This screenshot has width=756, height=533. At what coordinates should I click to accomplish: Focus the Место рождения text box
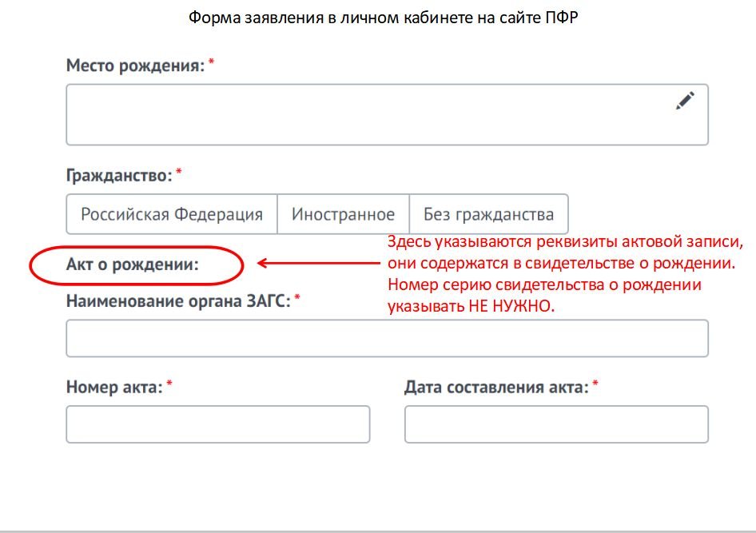point(387,115)
